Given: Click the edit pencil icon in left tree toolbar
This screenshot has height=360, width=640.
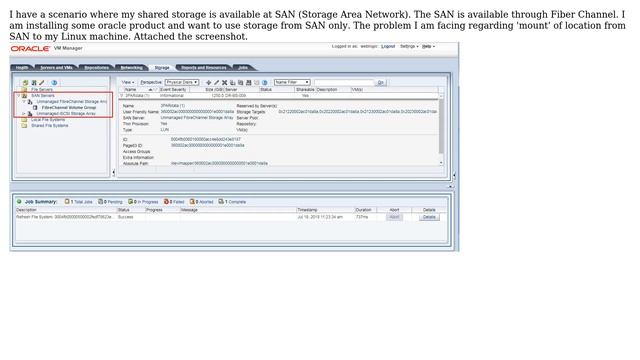Looking at the screenshot, I should pos(42,82).
